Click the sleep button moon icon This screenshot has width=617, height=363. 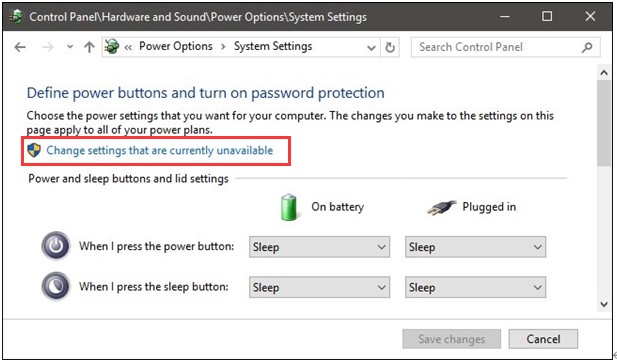(55, 286)
